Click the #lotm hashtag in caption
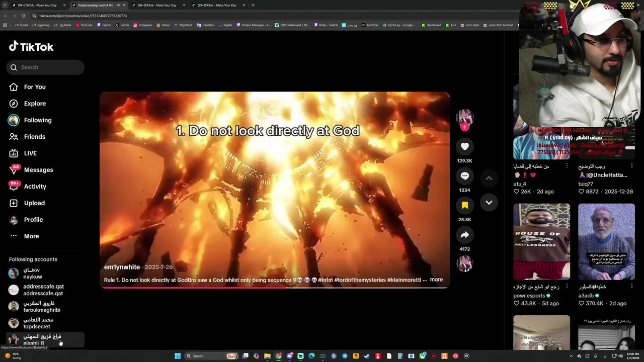Screen dimensions: 644x362 pyautogui.click(x=325, y=280)
